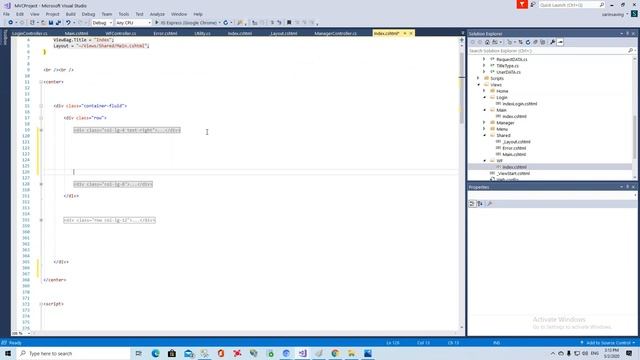Open Google Chrome from the taskbar
This screenshot has width=640, height=360.
coord(335,353)
